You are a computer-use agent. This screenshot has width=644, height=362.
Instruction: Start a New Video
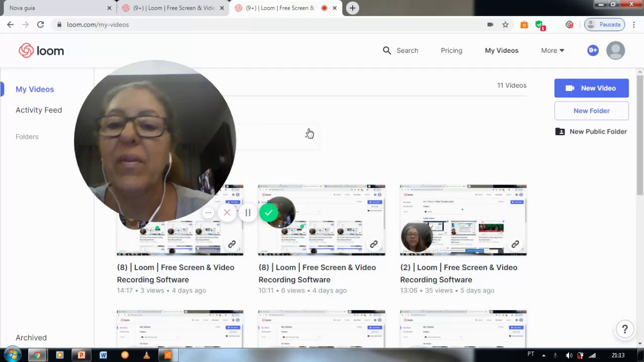pyautogui.click(x=591, y=88)
